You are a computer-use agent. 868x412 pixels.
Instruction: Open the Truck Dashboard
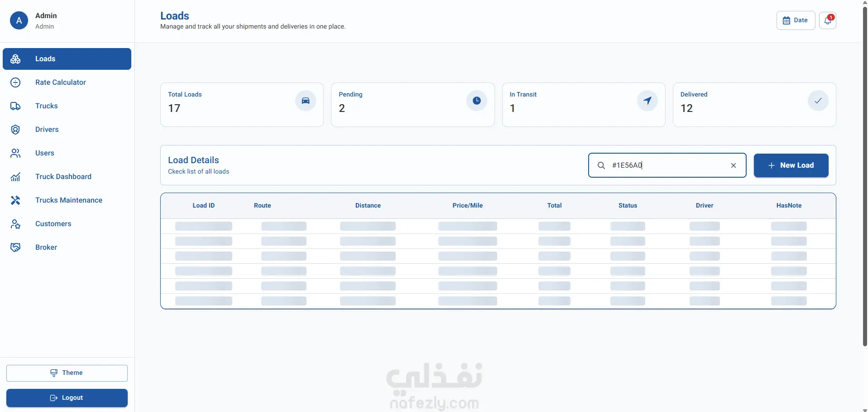pos(67,177)
